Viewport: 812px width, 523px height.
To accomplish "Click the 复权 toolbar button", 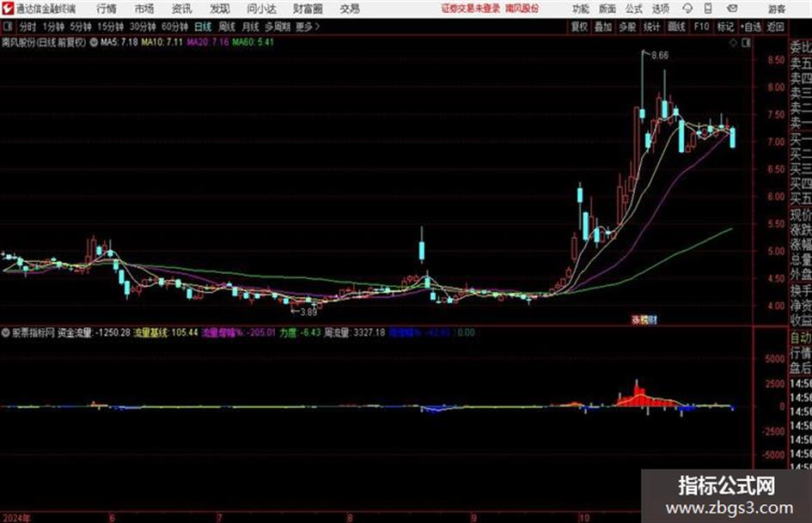I will click(579, 27).
